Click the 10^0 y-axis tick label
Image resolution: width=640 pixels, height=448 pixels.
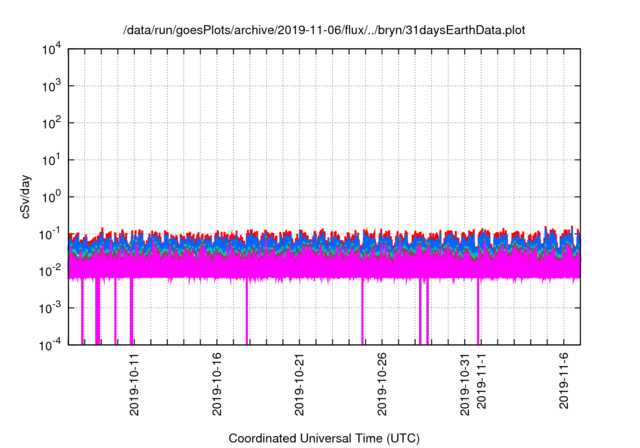click(x=52, y=197)
